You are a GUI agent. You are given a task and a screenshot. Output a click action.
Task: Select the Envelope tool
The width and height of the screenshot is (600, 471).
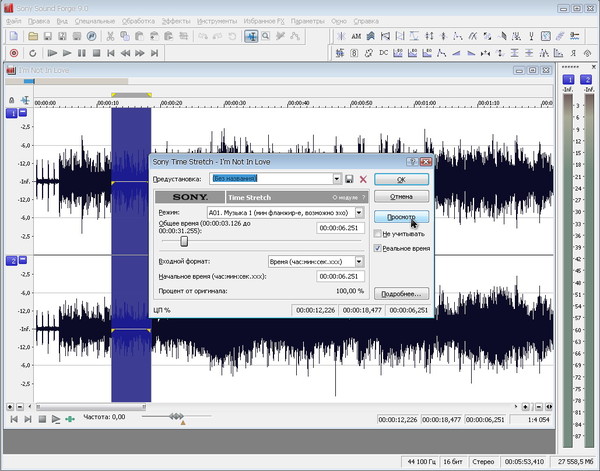pos(295,36)
